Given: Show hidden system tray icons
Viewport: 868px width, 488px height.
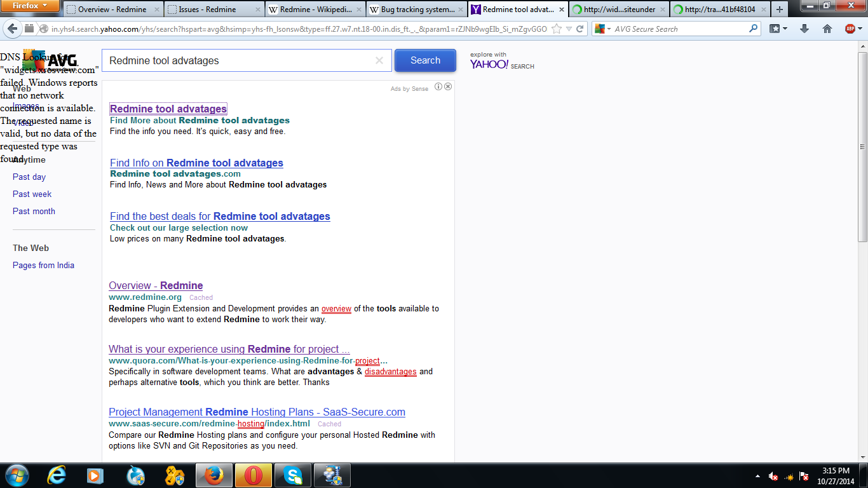Looking at the screenshot, I should (757, 476).
